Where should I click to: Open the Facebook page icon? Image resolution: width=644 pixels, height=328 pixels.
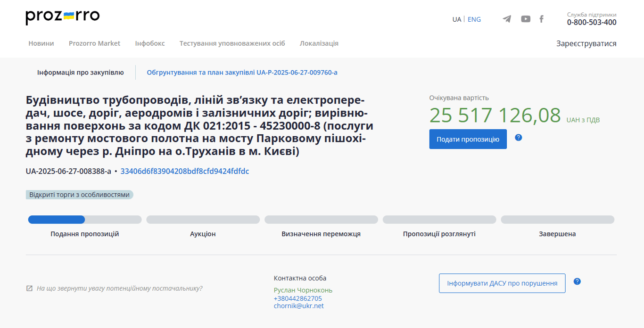pos(541,19)
